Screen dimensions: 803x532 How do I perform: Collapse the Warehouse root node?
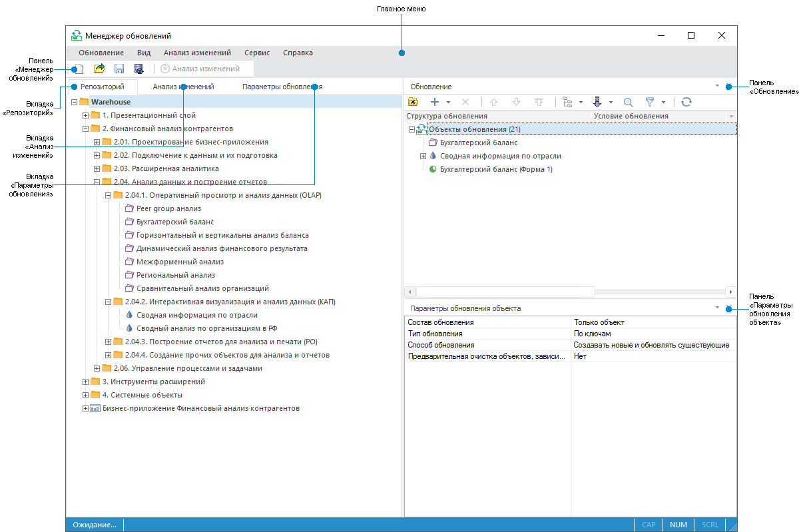click(74, 103)
